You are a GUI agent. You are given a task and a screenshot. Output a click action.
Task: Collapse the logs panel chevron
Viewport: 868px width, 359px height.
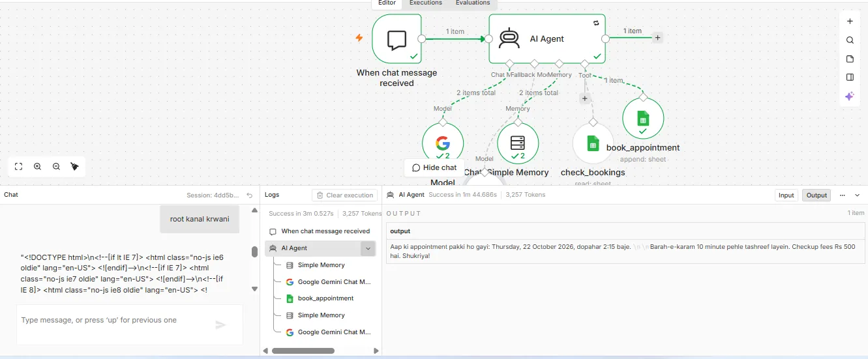coord(858,195)
